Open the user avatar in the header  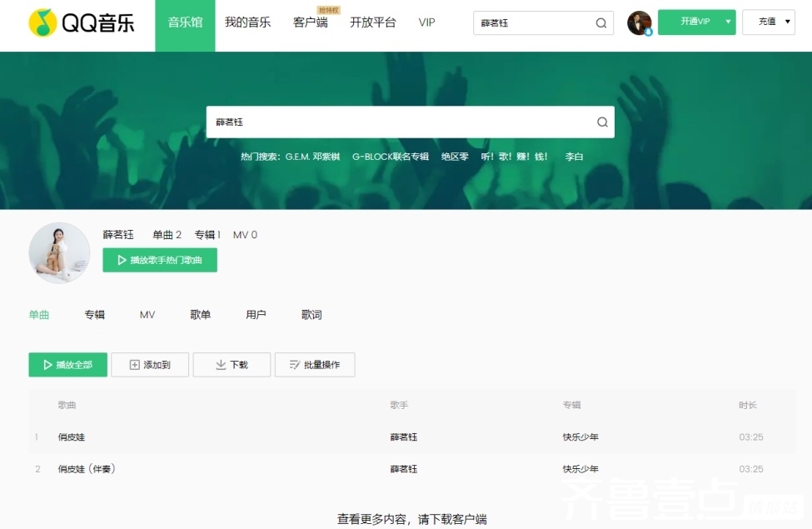click(639, 22)
